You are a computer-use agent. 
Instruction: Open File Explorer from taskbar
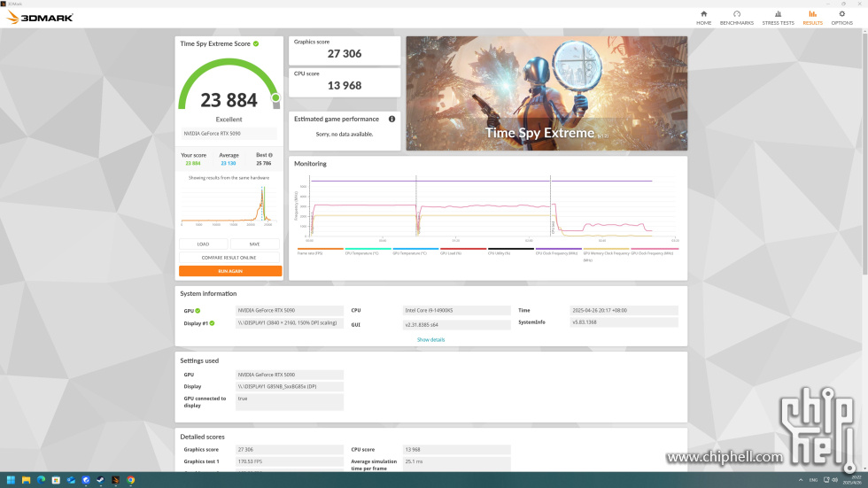26,480
